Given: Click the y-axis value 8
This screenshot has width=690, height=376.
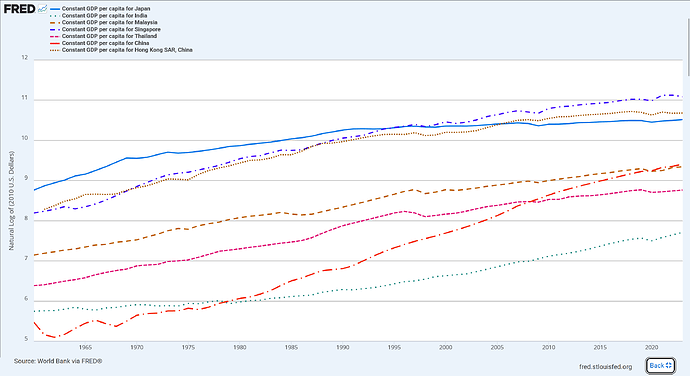Looking at the screenshot, I should 26,218.
